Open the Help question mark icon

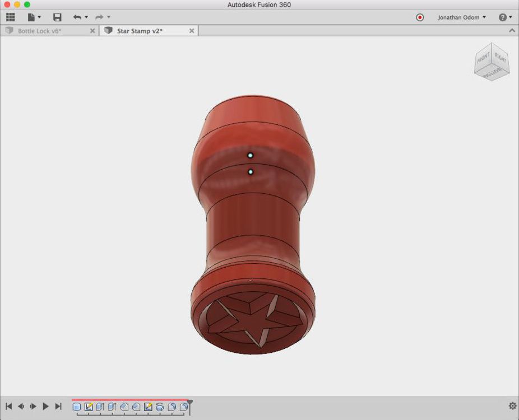pyautogui.click(x=503, y=17)
